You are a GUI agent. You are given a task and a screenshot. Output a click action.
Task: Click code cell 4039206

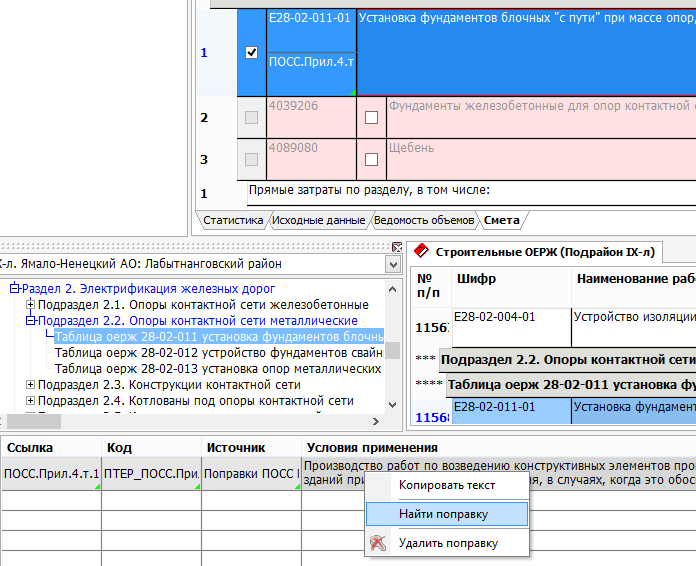tap(311, 117)
